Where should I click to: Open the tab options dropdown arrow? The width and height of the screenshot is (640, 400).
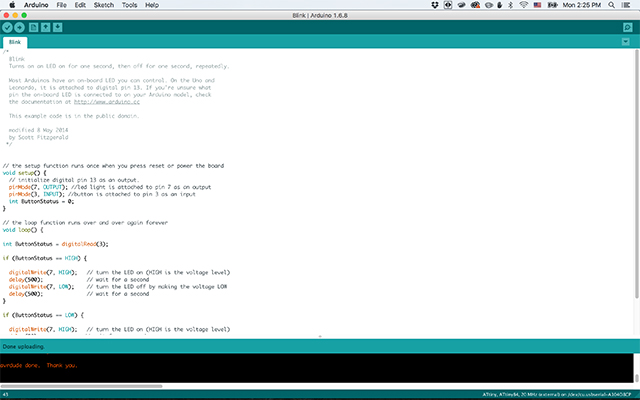coord(625,42)
